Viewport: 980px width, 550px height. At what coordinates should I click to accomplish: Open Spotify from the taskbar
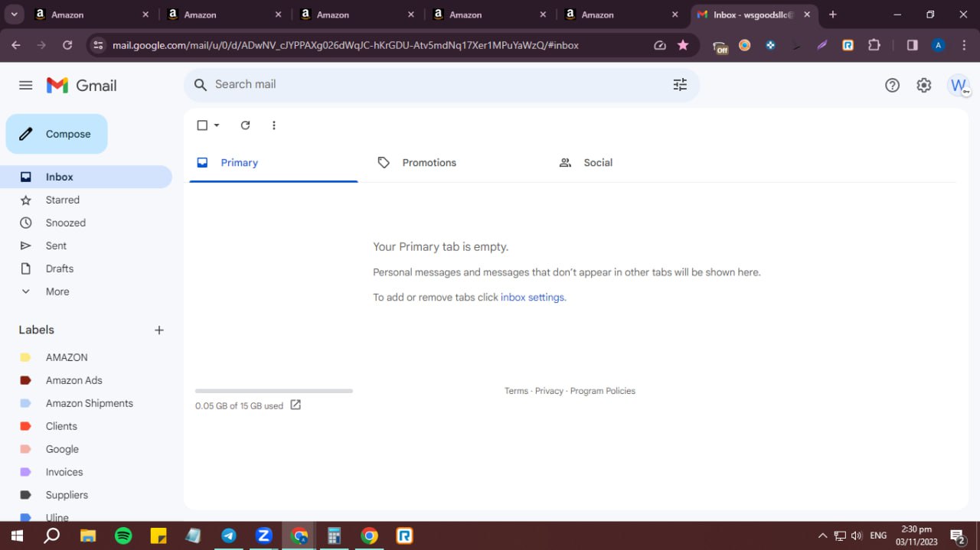123,535
